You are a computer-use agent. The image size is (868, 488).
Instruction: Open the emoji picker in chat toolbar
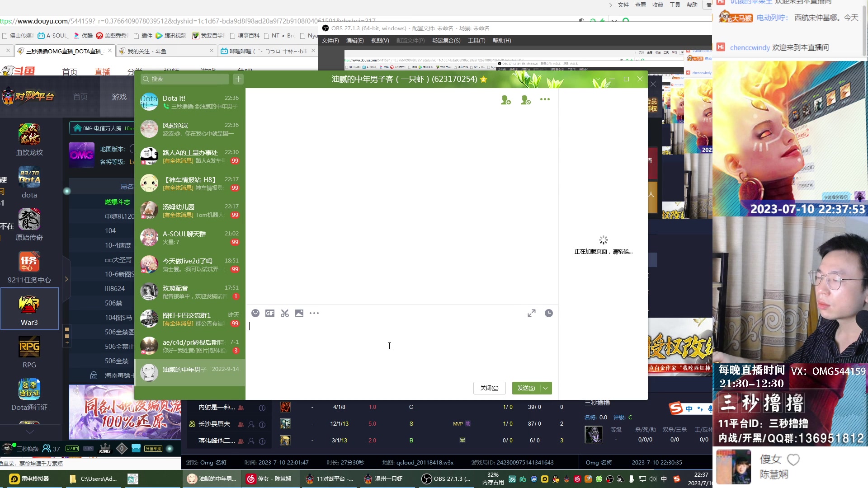(x=255, y=313)
